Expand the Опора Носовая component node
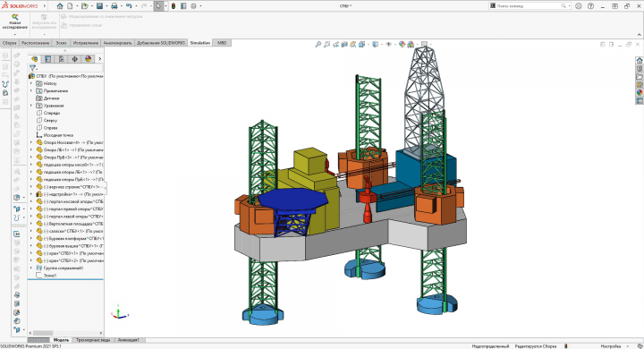The width and height of the screenshot is (644, 349). [31, 142]
